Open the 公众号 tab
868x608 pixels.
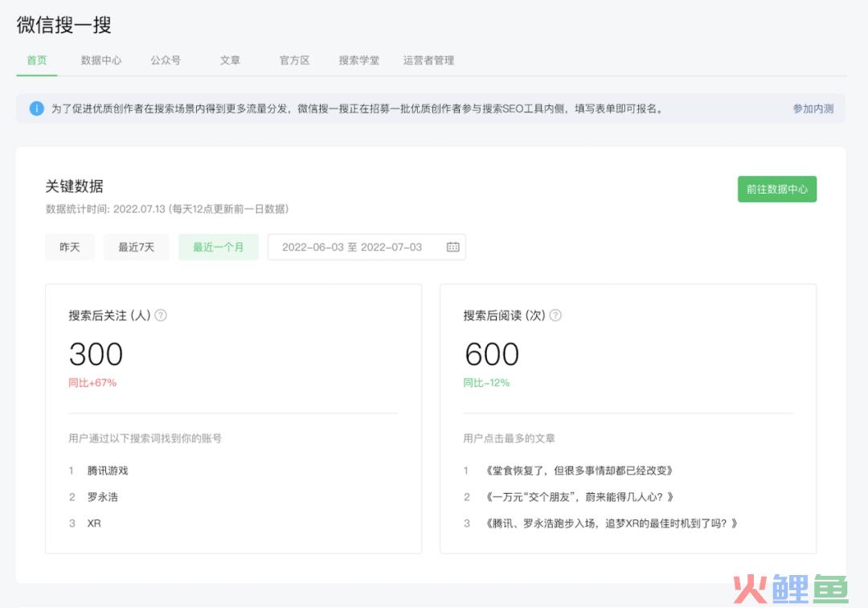click(166, 60)
